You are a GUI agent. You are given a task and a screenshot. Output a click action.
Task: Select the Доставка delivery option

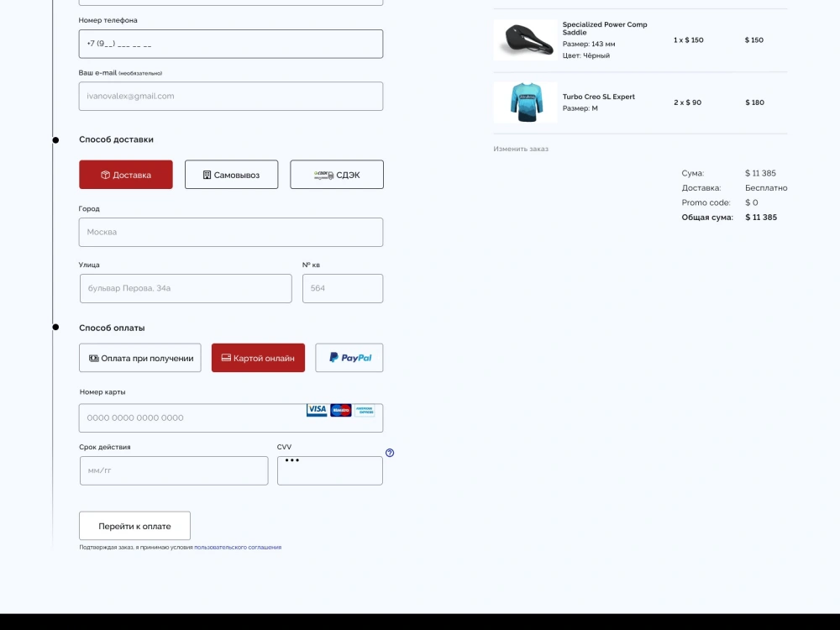tap(126, 175)
